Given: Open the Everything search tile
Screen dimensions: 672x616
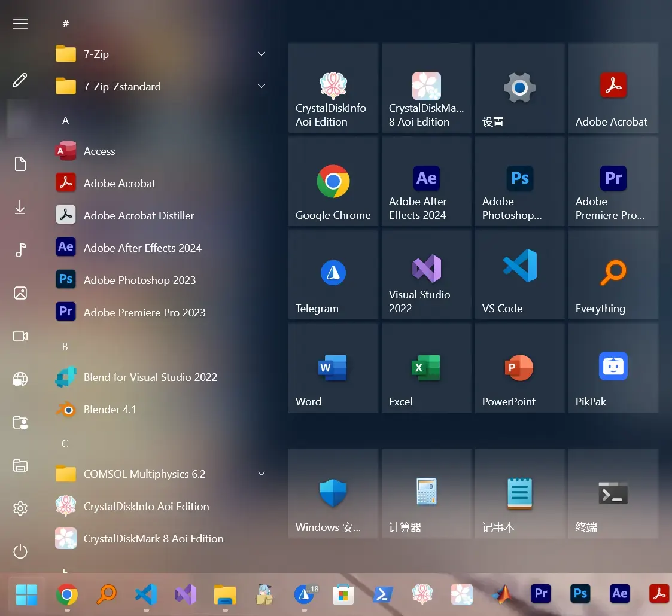Looking at the screenshot, I should (613, 275).
